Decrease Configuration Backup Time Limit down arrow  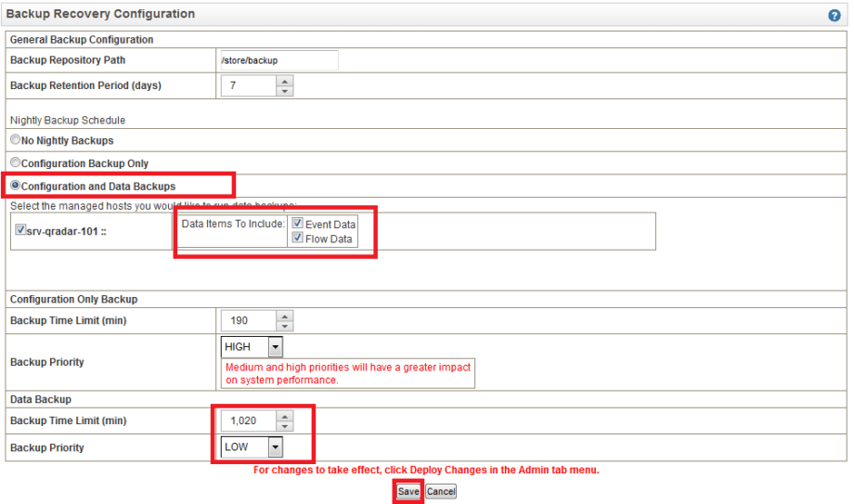pyautogui.click(x=284, y=326)
